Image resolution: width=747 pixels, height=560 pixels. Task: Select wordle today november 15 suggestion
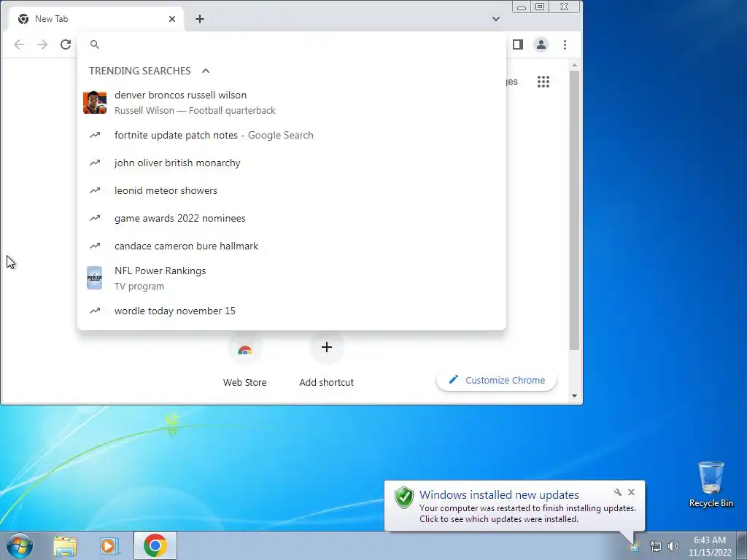click(292, 311)
